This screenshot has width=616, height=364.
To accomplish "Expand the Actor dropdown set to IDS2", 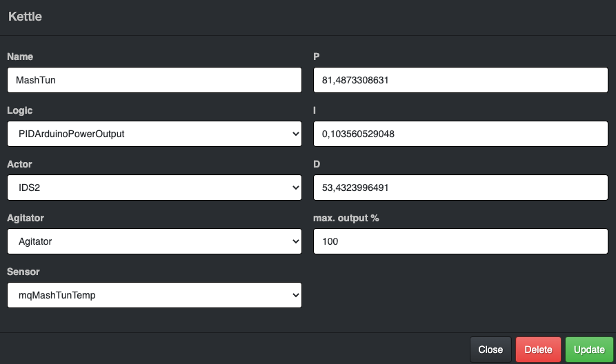I will (x=155, y=188).
